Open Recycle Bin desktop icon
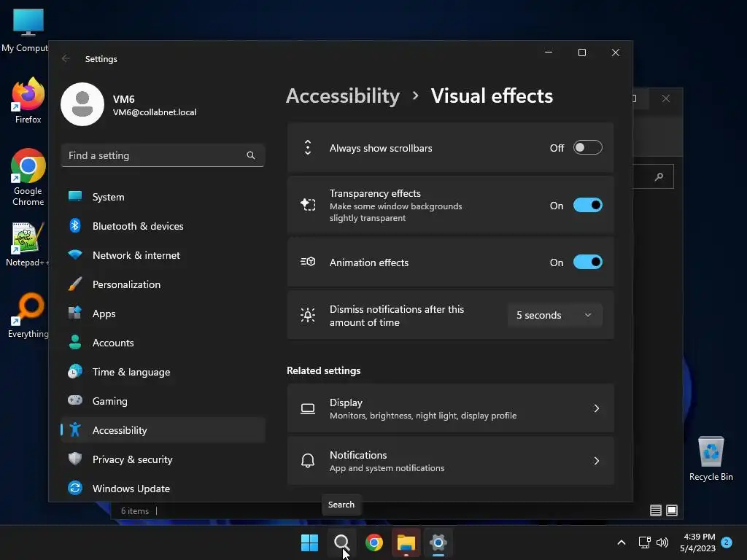The height and width of the screenshot is (560, 747). (711, 459)
